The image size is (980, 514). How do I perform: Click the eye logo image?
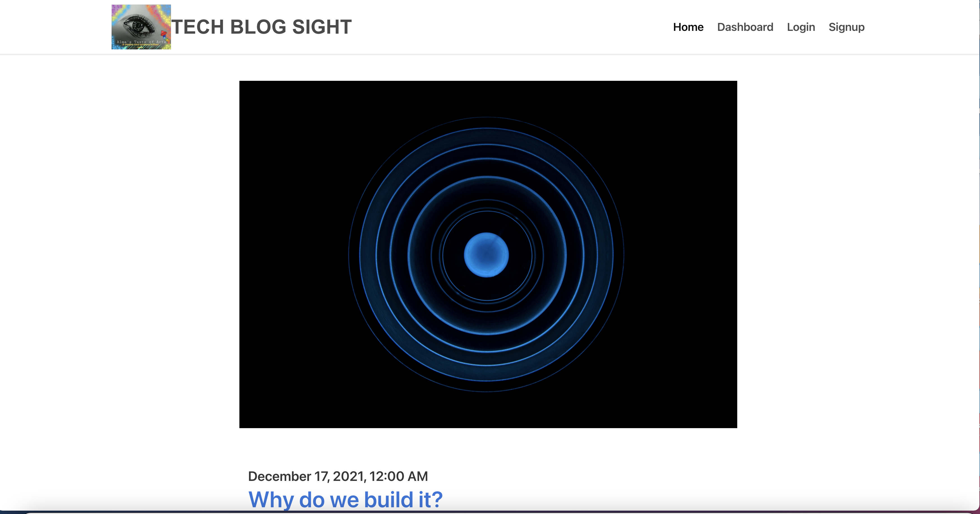tap(141, 27)
